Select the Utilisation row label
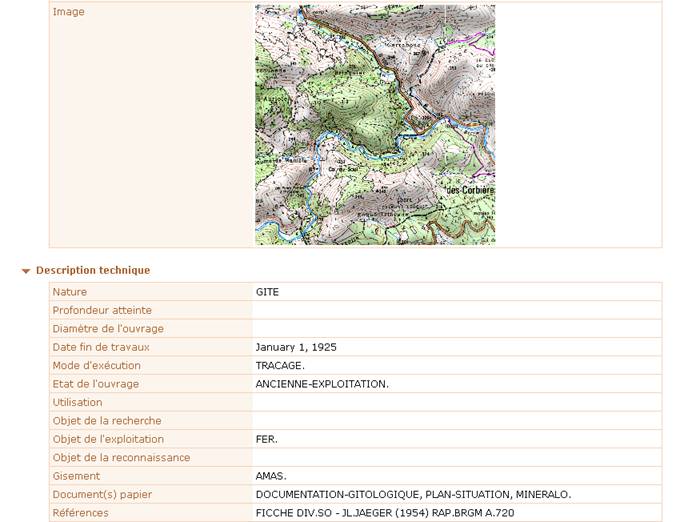 77,402
